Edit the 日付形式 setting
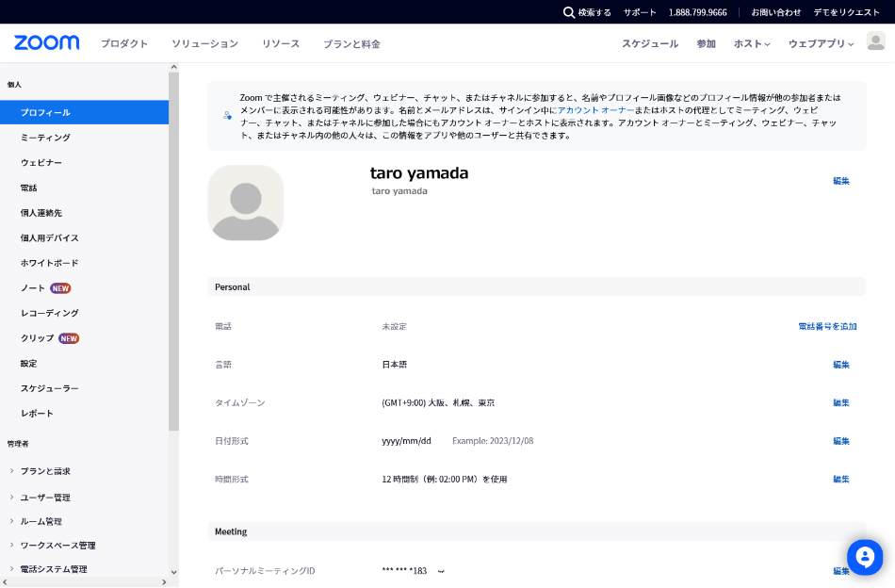Viewport: 895px width, 588px height. tap(840, 441)
